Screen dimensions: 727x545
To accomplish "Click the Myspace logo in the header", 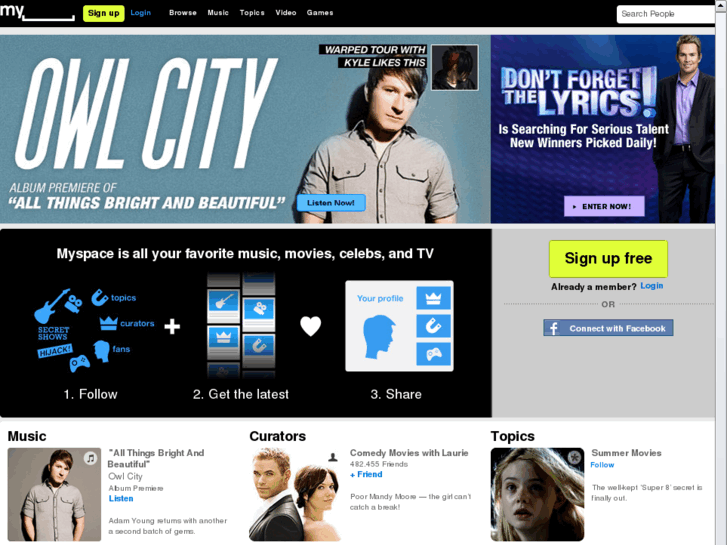I will coord(37,12).
